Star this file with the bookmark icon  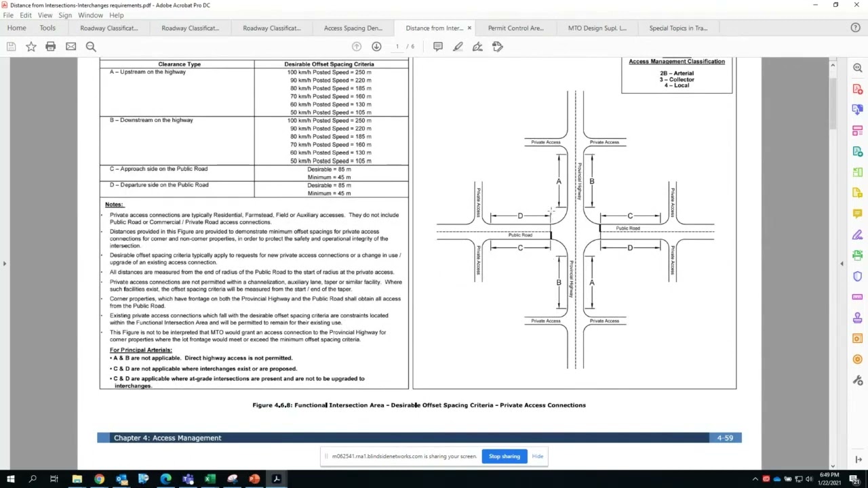31,47
